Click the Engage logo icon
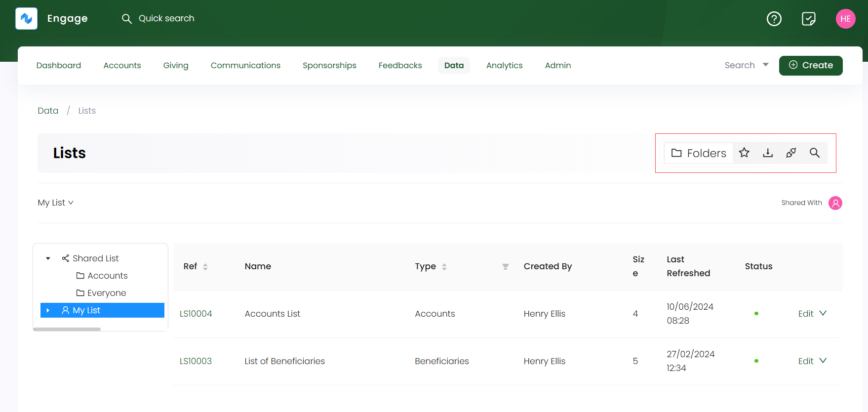 [x=26, y=19]
